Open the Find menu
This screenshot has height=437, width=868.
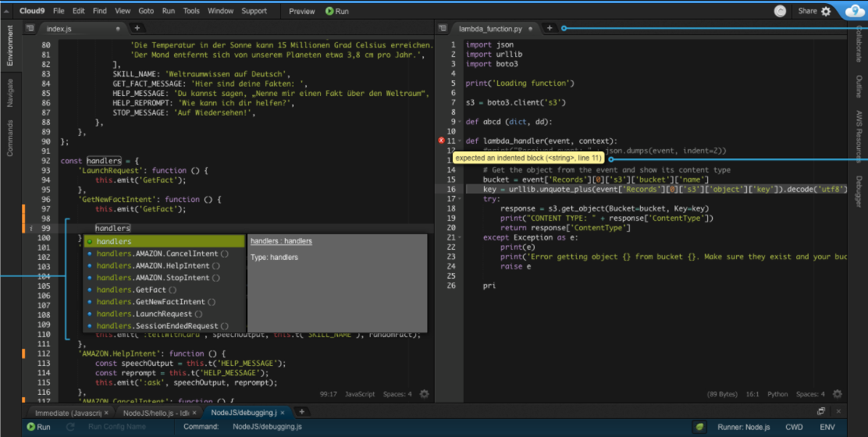(x=100, y=11)
